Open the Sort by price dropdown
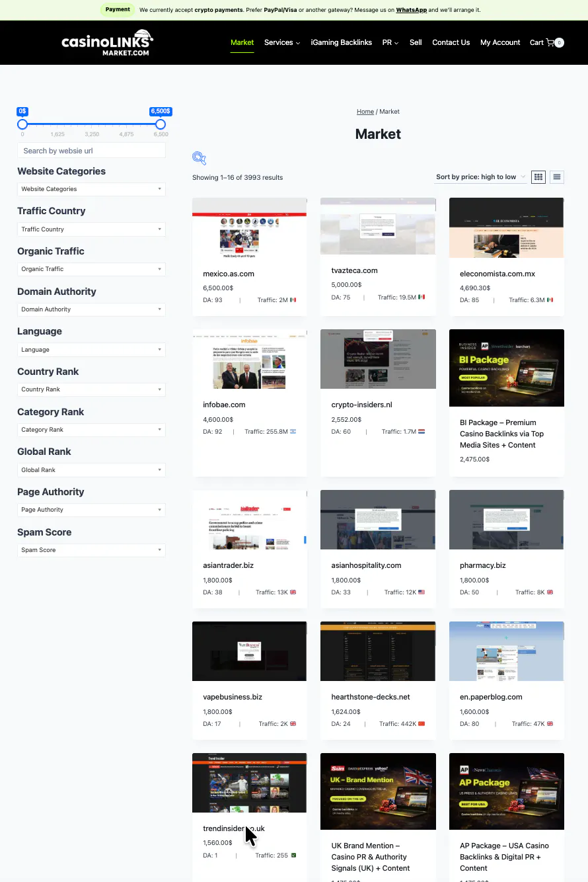588x882 pixels. pos(480,177)
